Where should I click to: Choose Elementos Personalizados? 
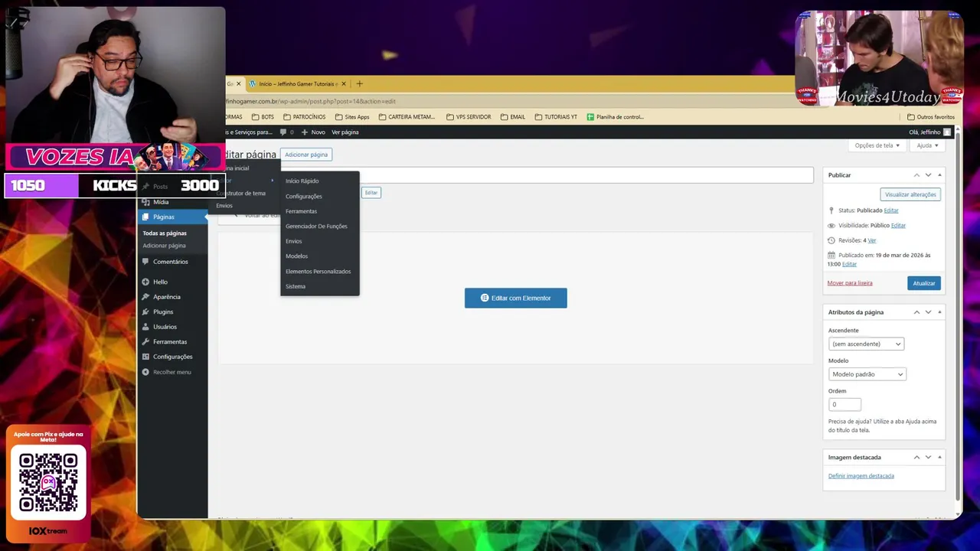318,272
